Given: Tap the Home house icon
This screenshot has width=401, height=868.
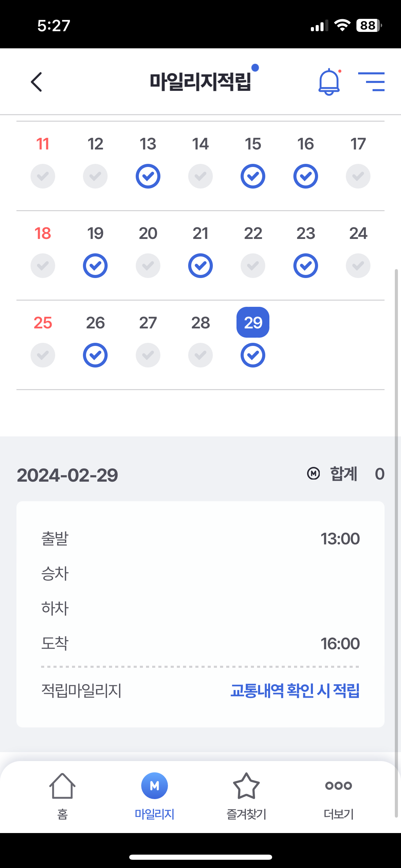Looking at the screenshot, I should tap(62, 786).
